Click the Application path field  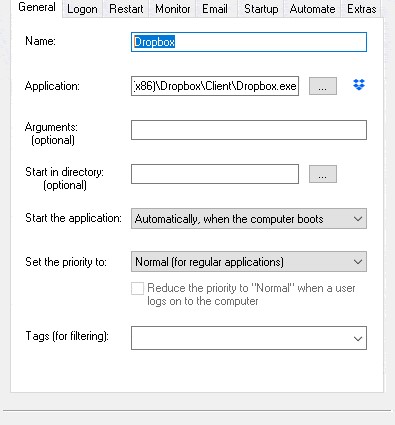click(215, 86)
